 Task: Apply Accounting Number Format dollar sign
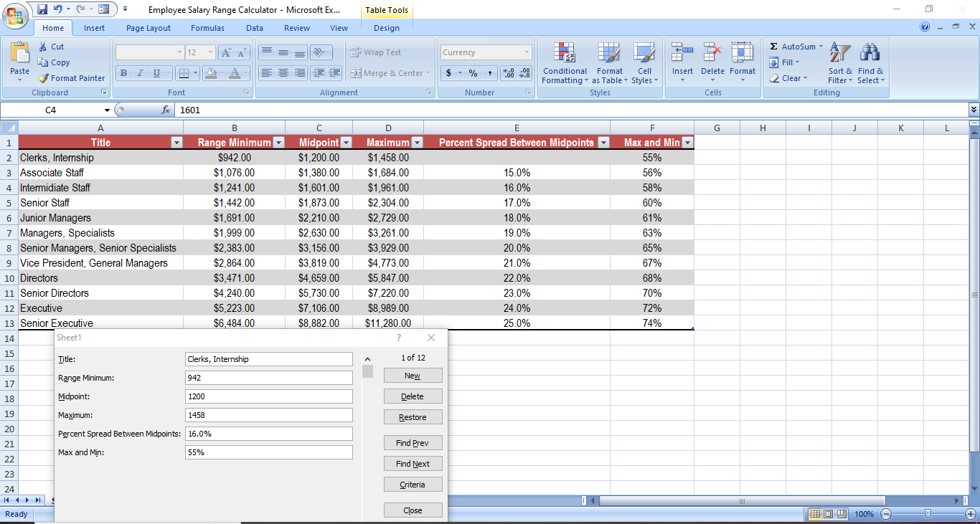tap(448, 73)
